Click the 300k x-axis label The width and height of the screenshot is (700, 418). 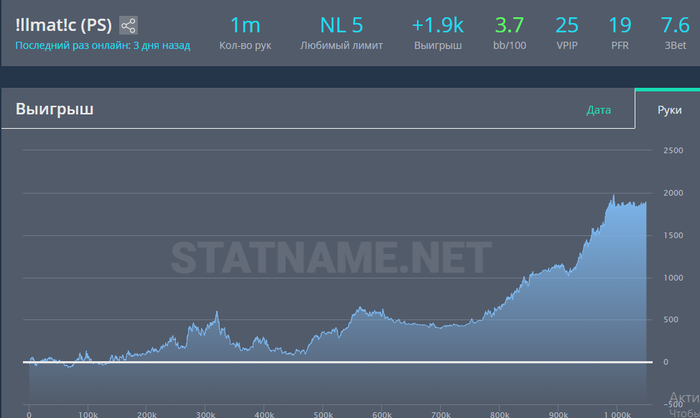pos(205,414)
